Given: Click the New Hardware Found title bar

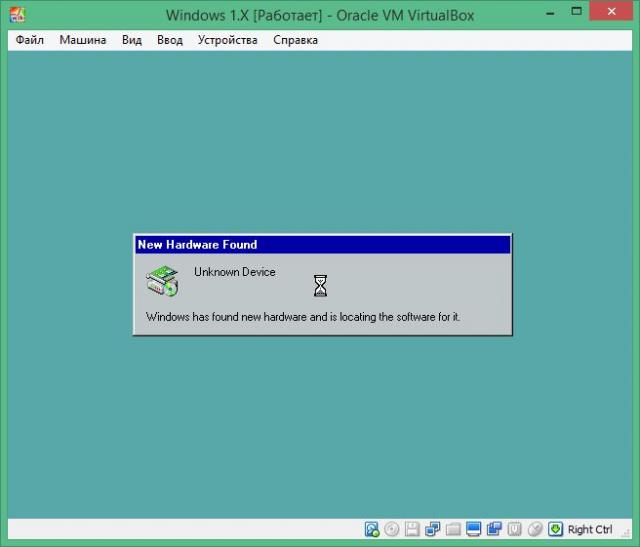Looking at the screenshot, I should 323,245.
